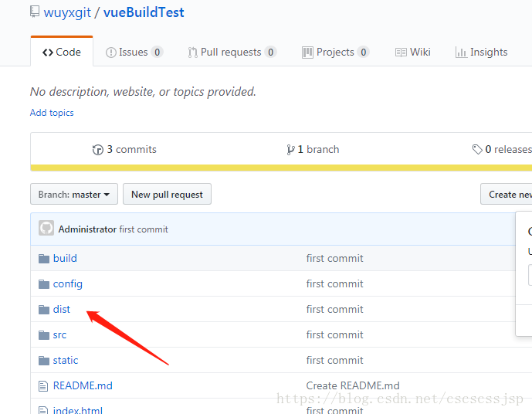Click the Issues counter badge showing 0
532x414 pixels.
pyautogui.click(x=157, y=52)
